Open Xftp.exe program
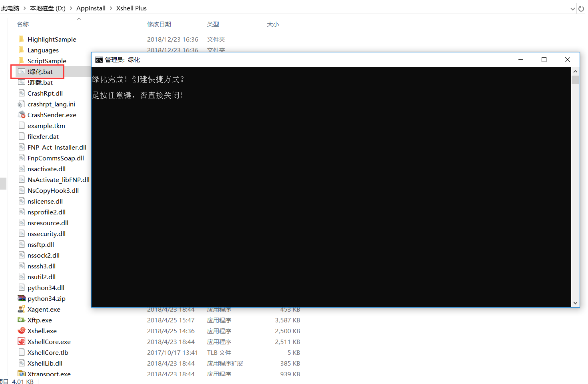The image size is (588, 384). pos(40,320)
